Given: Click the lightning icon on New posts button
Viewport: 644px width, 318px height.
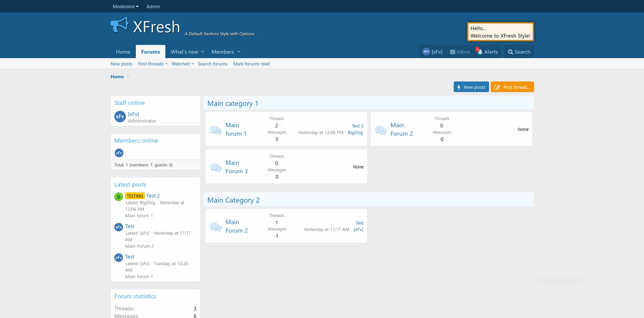Looking at the screenshot, I should [459, 87].
